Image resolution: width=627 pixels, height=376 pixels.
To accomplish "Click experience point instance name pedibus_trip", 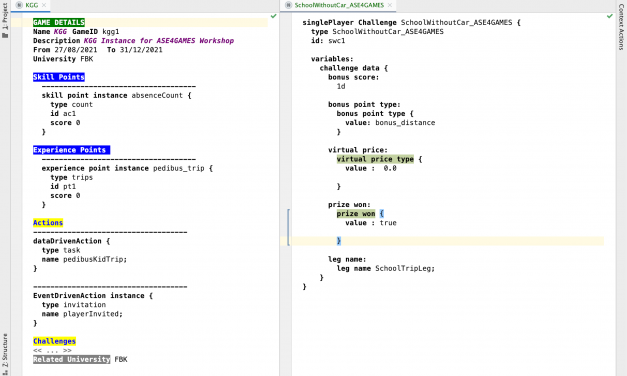I will click(x=178, y=168).
